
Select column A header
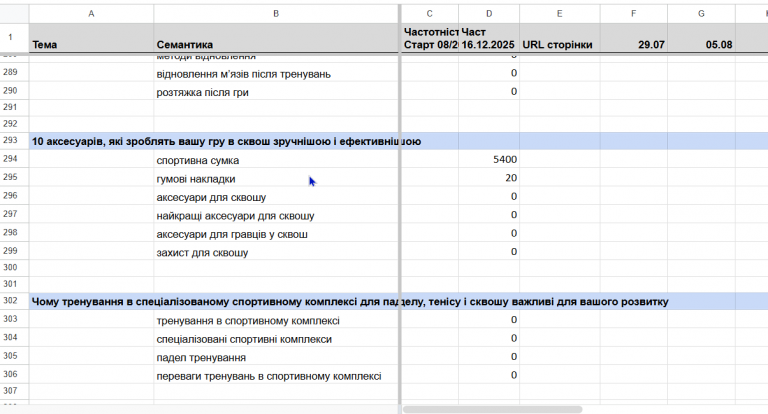click(91, 14)
